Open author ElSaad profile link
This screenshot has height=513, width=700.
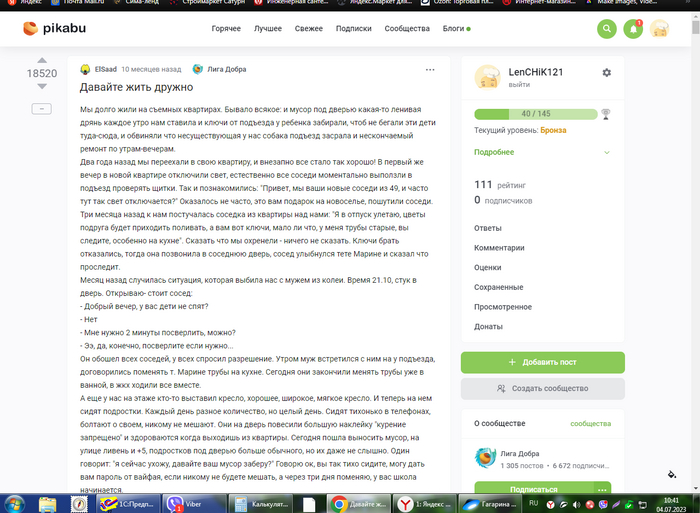tap(106, 69)
